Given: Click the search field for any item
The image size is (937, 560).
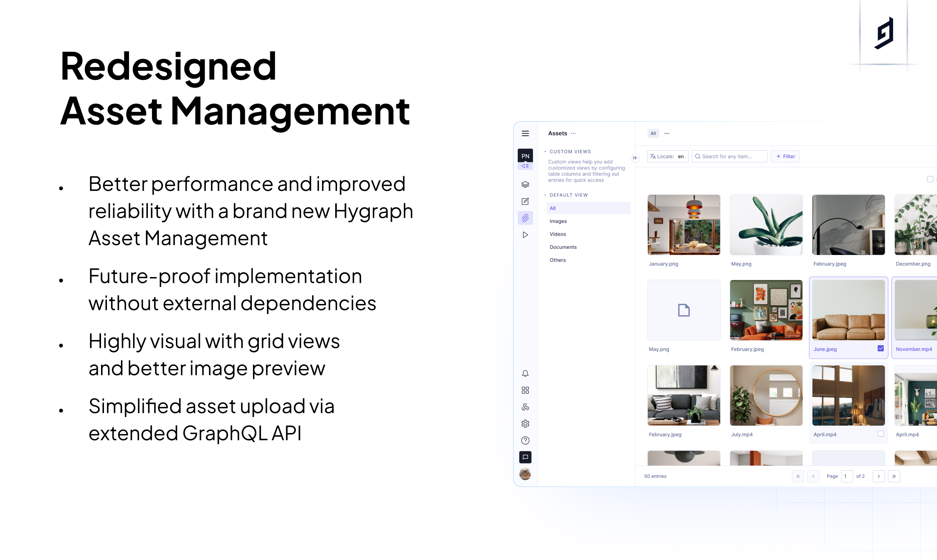Looking at the screenshot, I should pos(729,156).
